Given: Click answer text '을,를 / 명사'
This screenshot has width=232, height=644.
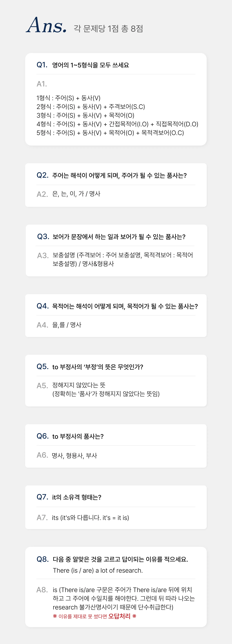Looking at the screenshot, I should tap(67, 325).
